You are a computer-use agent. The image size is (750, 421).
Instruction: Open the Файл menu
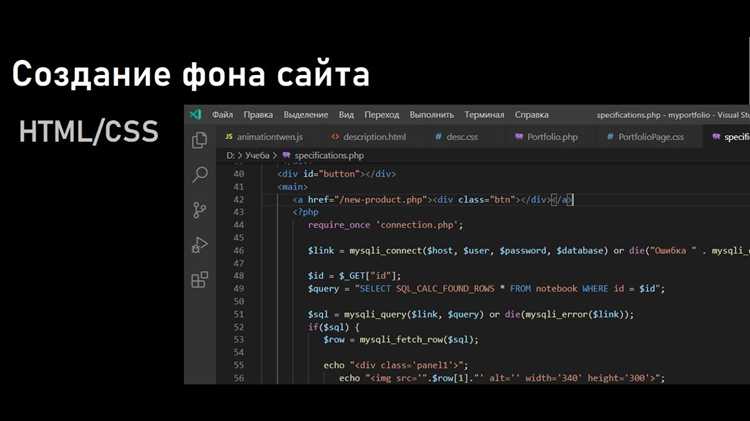coord(222,115)
